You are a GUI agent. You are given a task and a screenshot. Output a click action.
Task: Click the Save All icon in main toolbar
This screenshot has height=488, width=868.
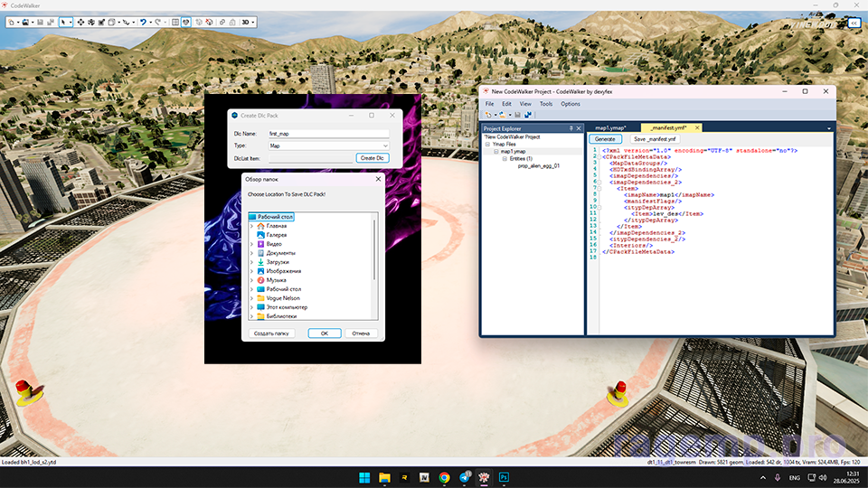(x=51, y=22)
